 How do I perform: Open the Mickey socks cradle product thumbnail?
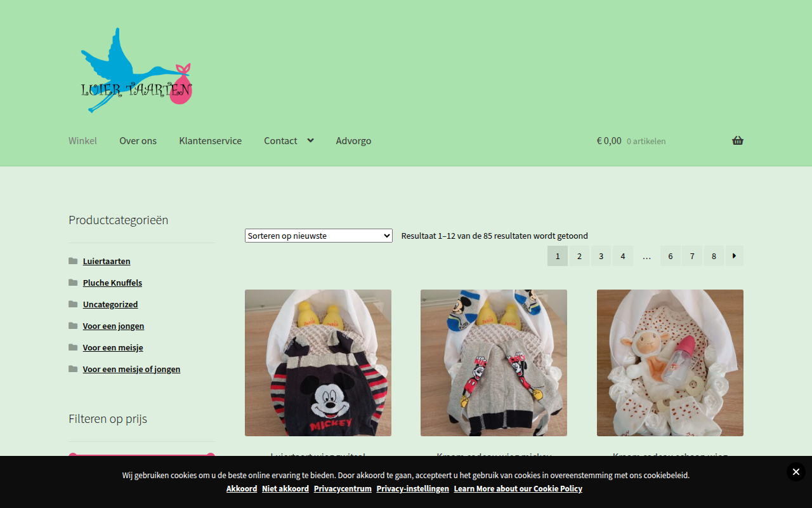tap(494, 363)
